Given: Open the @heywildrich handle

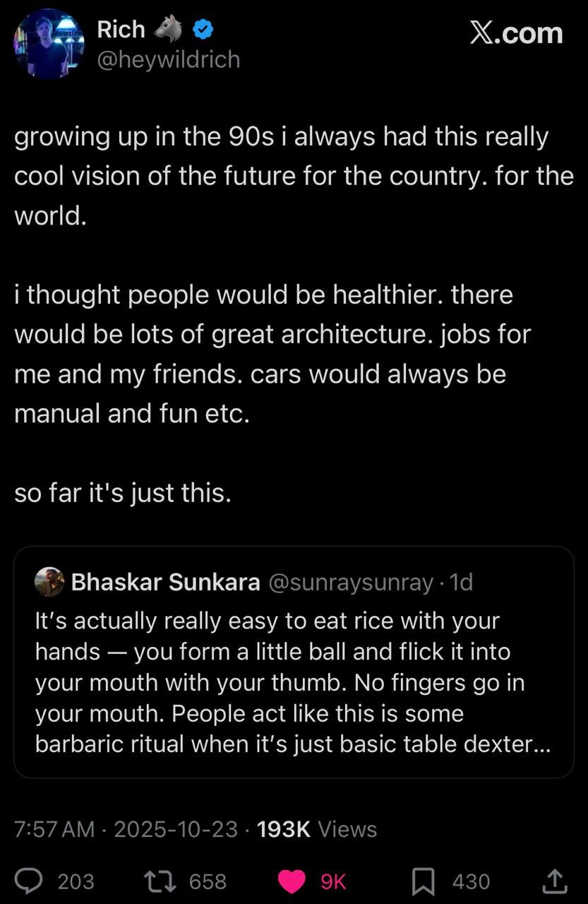Looking at the screenshot, I should [x=168, y=59].
